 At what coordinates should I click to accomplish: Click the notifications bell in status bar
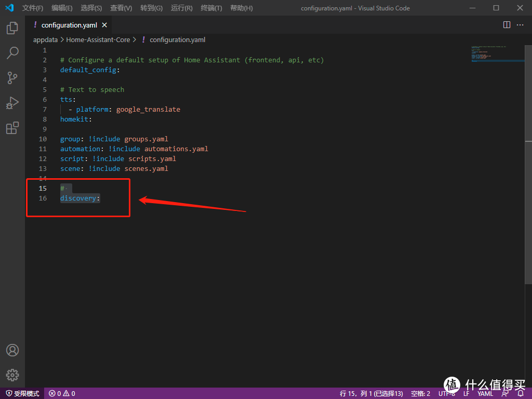[x=521, y=393]
